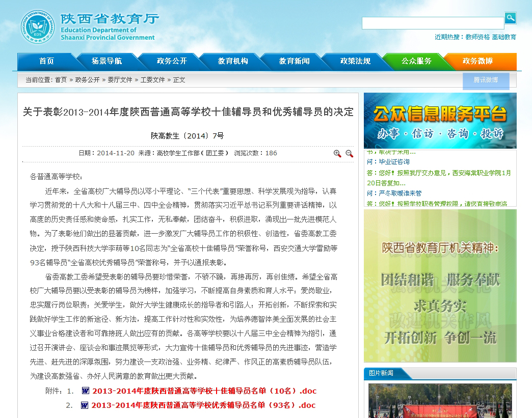
Task: Click the magnifier search button
Action: [510, 18]
